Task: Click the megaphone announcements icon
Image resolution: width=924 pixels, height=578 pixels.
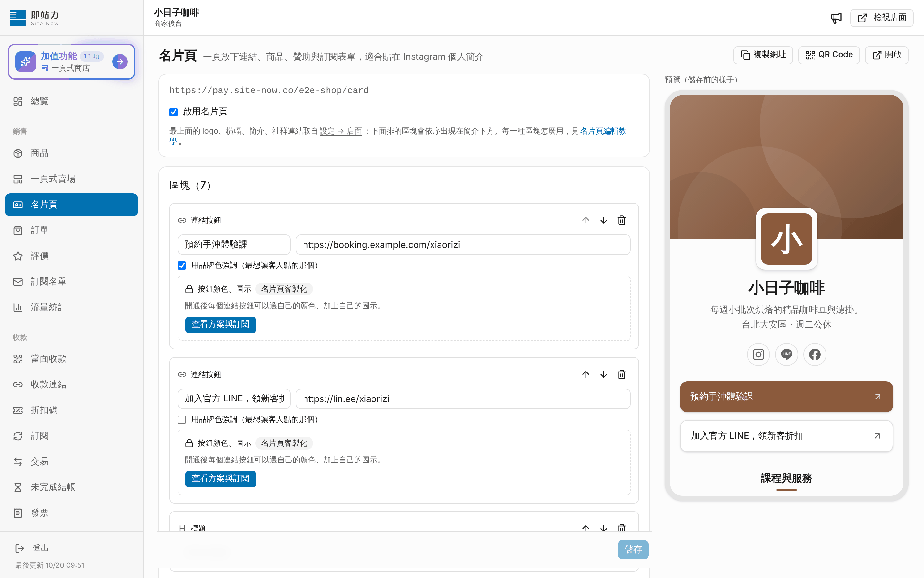Action: click(836, 18)
